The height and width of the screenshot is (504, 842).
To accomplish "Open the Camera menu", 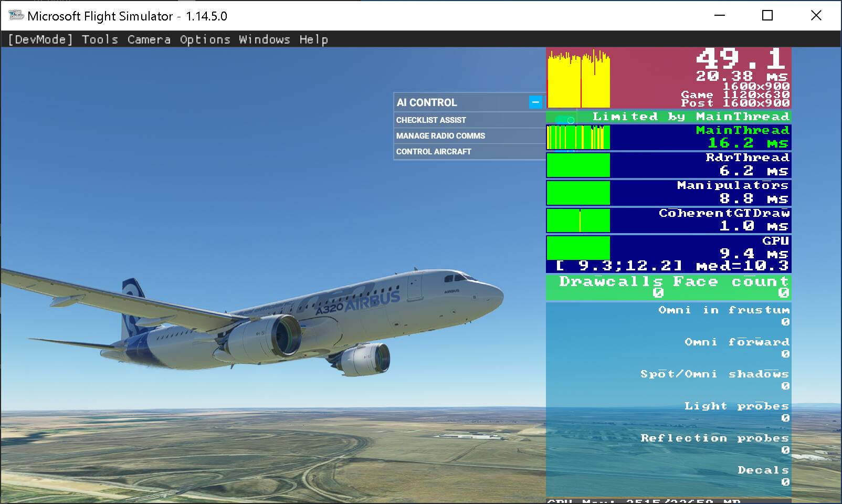I will [x=149, y=39].
